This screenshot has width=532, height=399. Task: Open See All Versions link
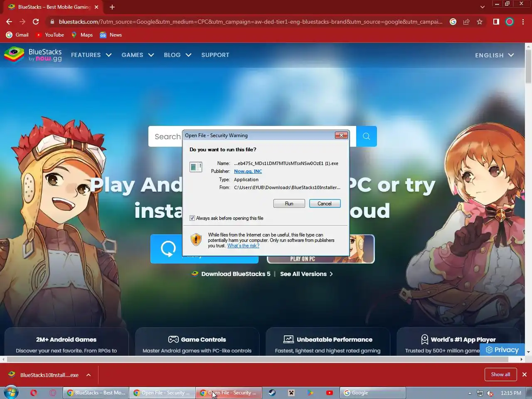point(306,274)
